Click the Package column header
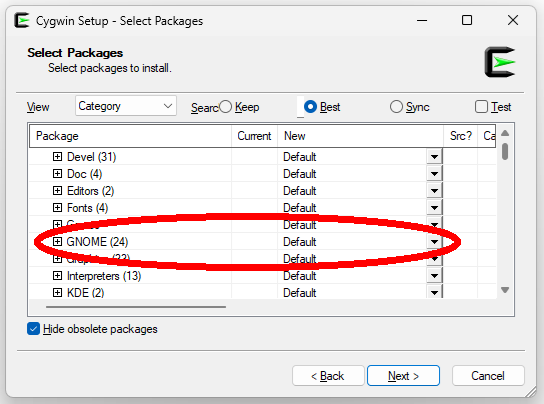Image resolution: width=544 pixels, height=404 pixels. click(130, 136)
